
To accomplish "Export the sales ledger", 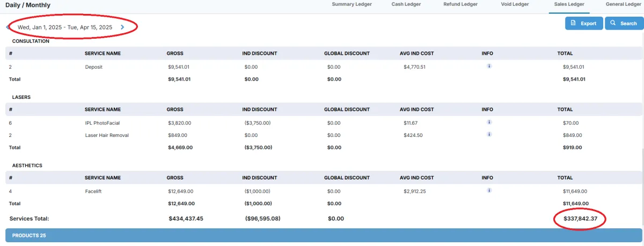I will coord(583,24).
